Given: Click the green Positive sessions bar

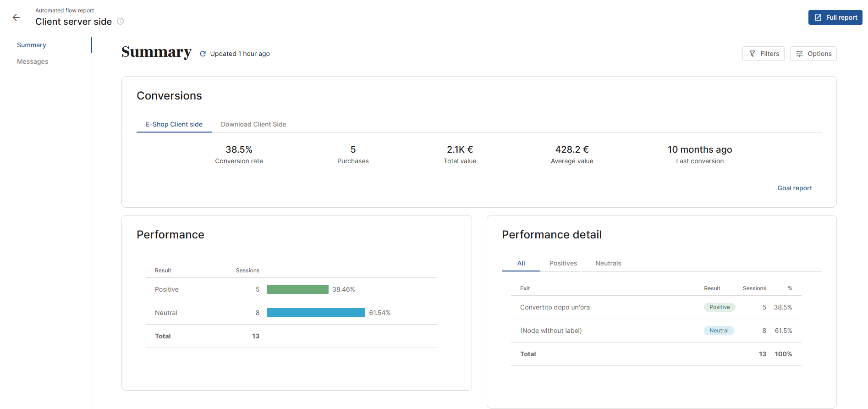Looking at the screenshot, I should [297, 289].
